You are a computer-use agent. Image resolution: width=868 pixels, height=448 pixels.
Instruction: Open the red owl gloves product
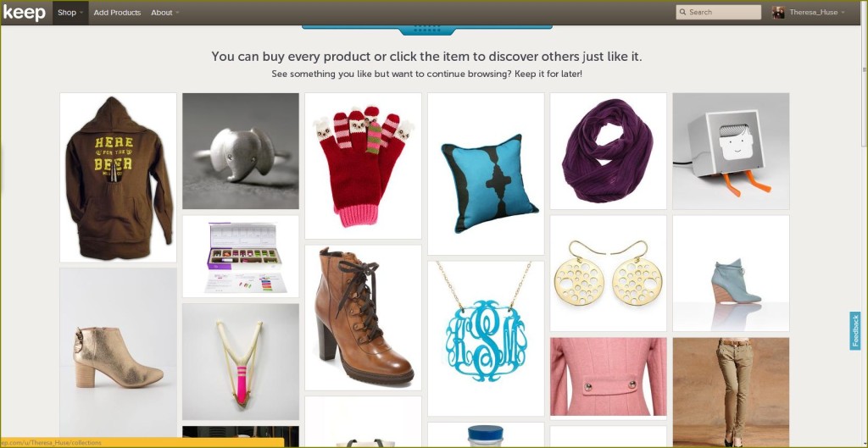pos(363,166)
